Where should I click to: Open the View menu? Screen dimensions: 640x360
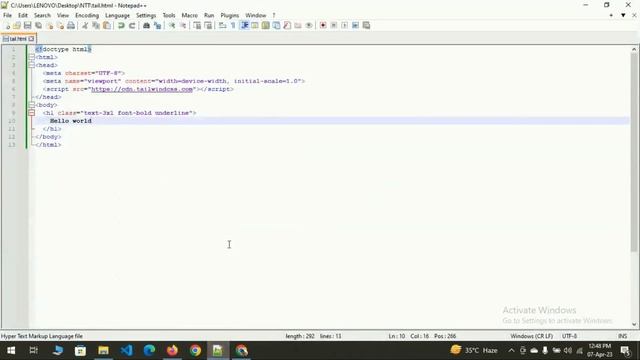tap(62, 15)
